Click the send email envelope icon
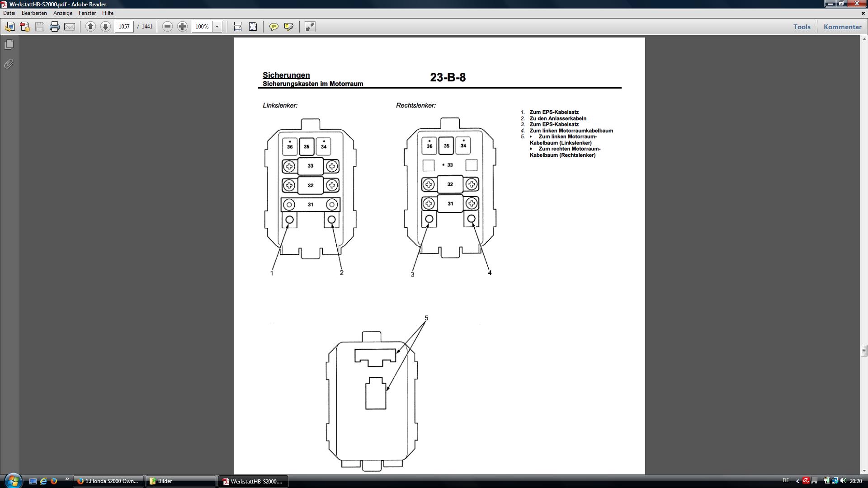The height and width of the screenshot is (488, 868). point(70,27)
